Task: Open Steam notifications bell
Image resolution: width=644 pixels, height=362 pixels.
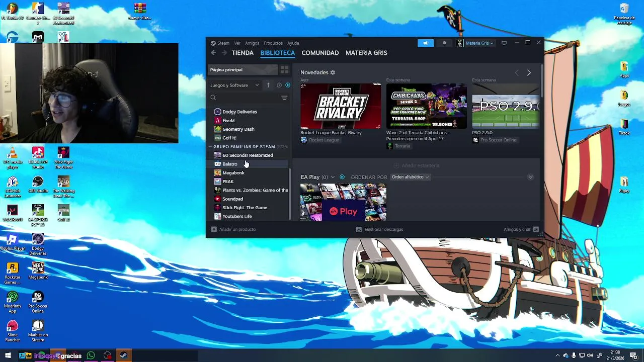Action: pos(444,43)
